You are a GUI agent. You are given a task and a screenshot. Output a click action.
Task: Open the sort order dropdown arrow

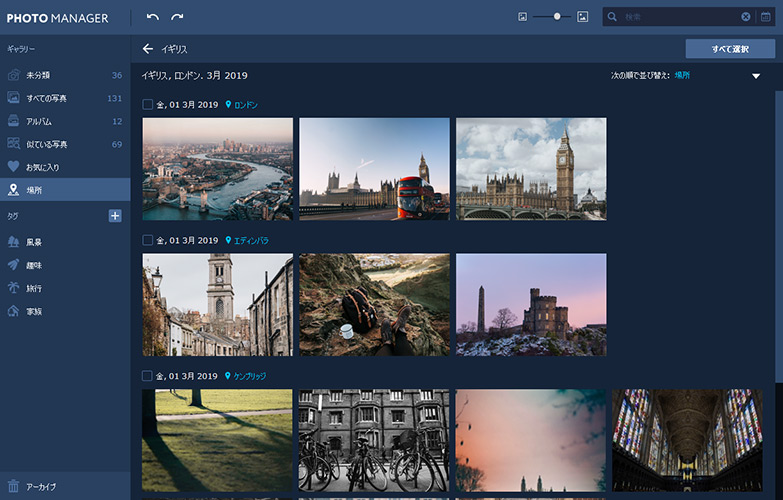coord(756,76)
